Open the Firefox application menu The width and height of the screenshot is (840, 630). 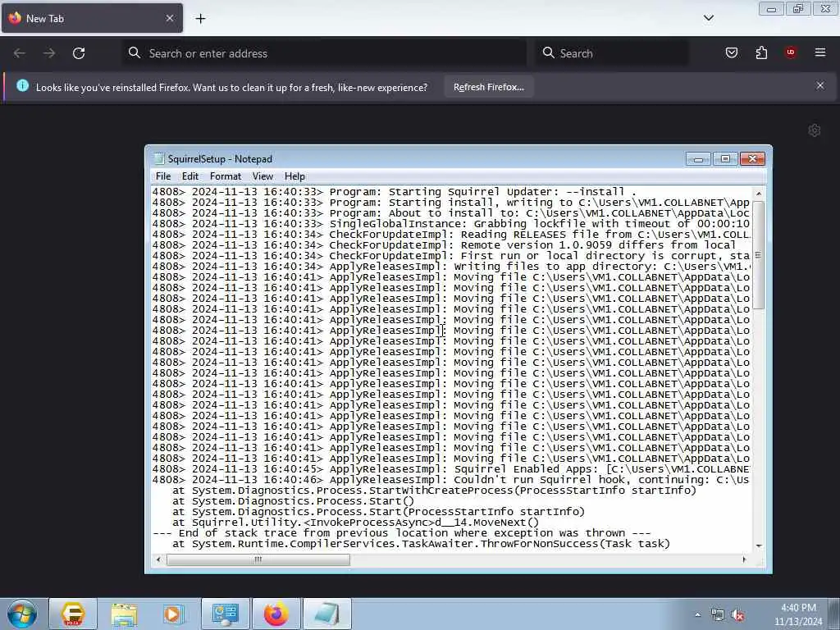click(x=820, y=52)
